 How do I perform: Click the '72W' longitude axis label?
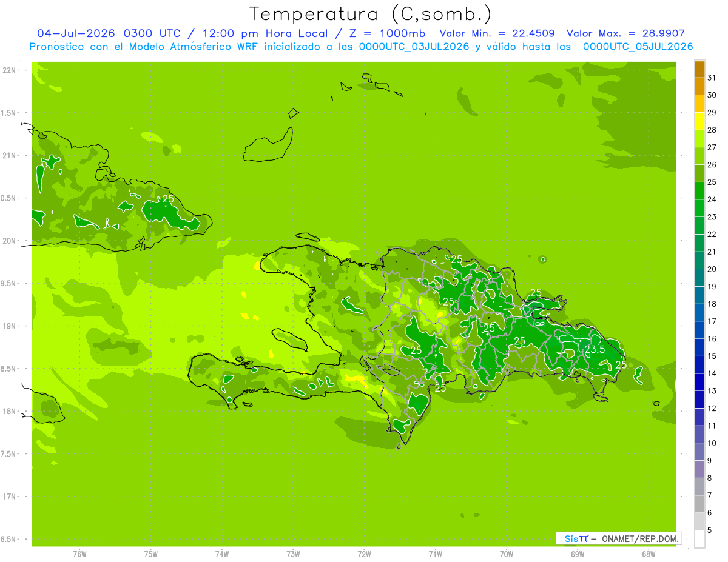364,554
